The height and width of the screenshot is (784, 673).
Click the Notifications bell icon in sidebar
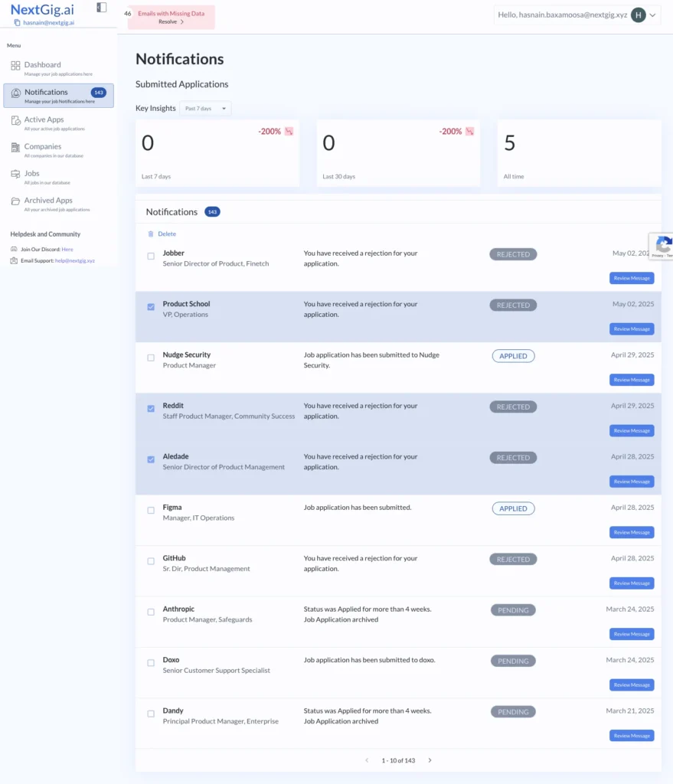16,93
